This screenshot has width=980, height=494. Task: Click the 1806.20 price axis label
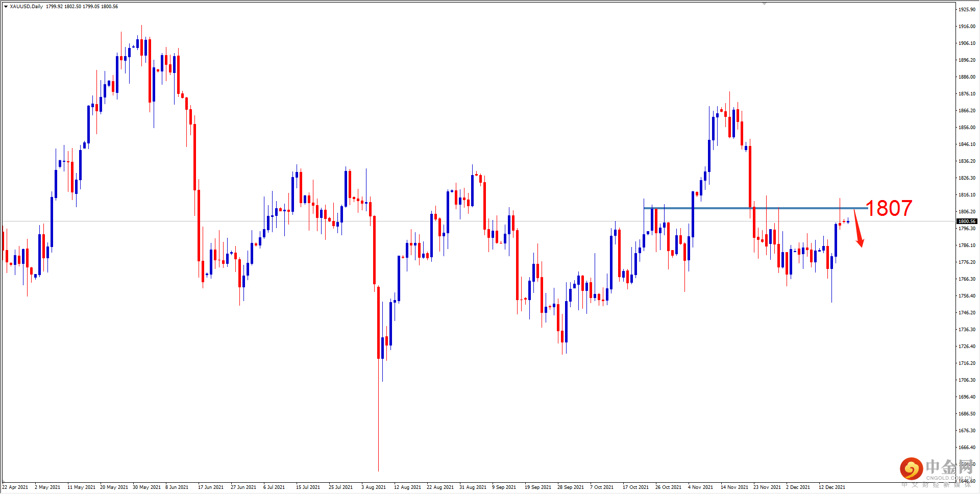(967, 212)
